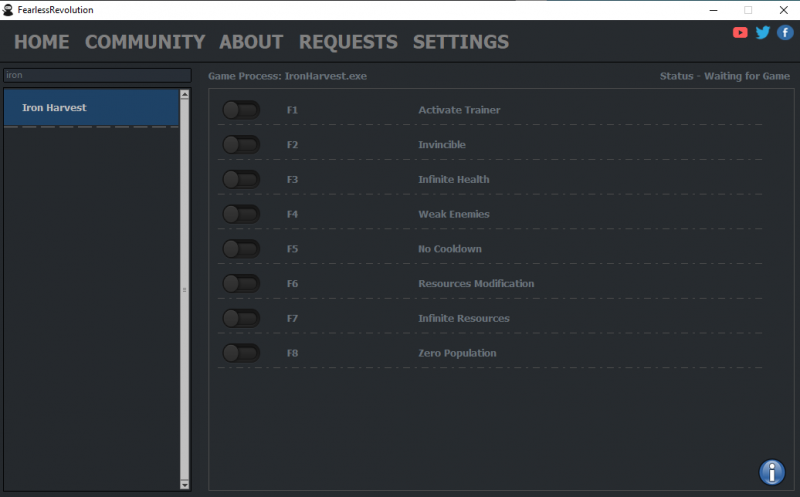
Task: Open the SETTINGS menu
Action: click(x=461, y=42)
